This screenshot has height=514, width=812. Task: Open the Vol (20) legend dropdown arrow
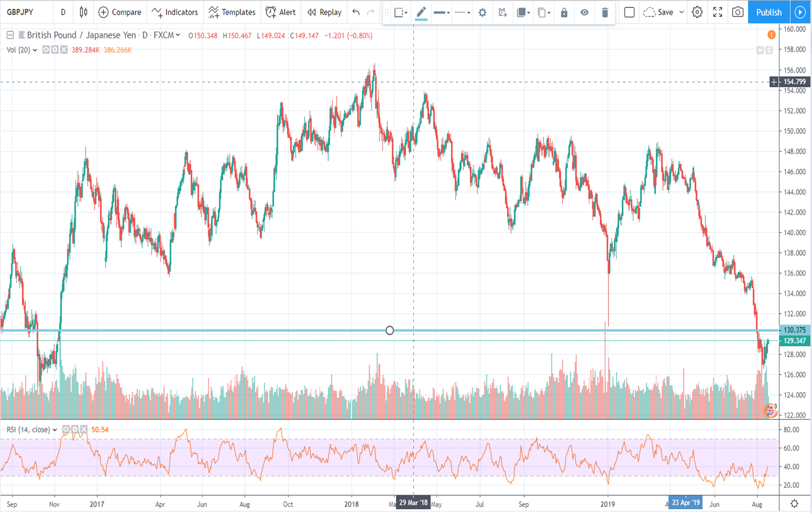(34, 50)
